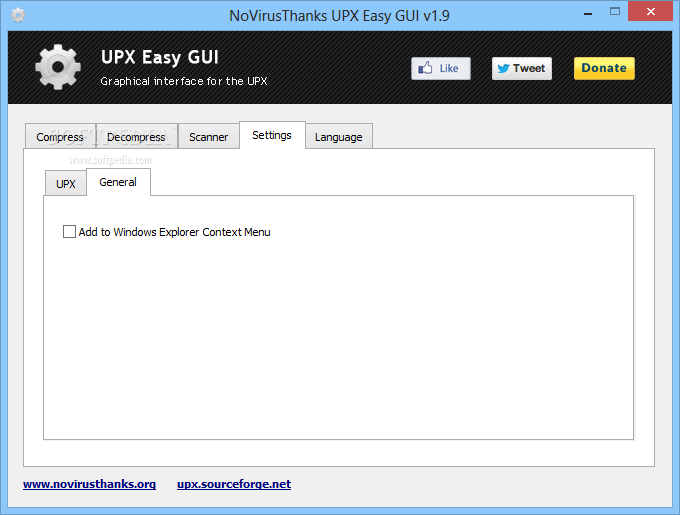Open the Language tab

click(x=339, y=137)
